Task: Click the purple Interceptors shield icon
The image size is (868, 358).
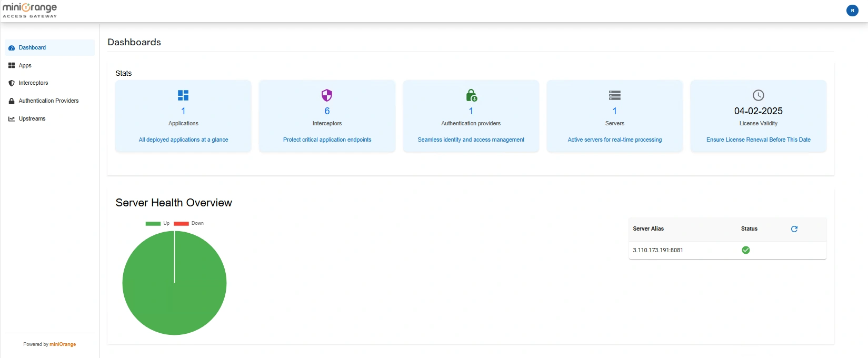Action: [327, 95]
